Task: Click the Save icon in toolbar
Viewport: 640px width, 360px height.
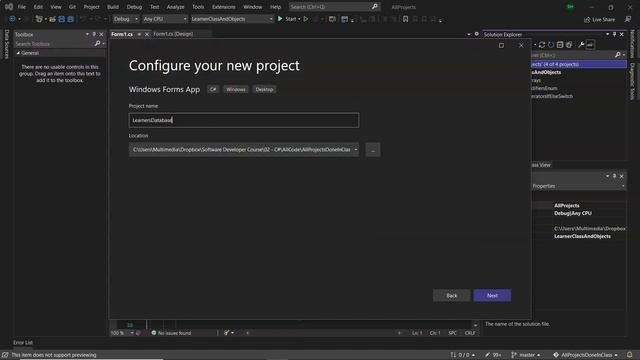Action: point(62,19)
